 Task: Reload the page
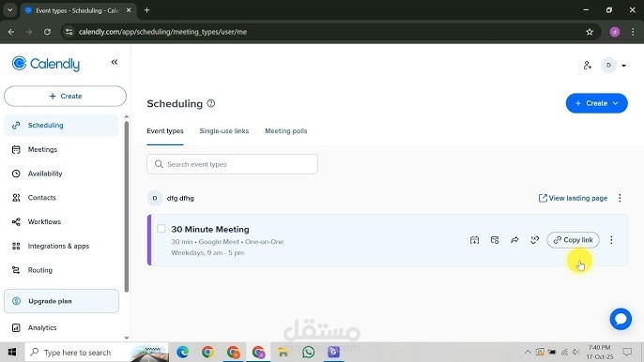coord(47,32)
